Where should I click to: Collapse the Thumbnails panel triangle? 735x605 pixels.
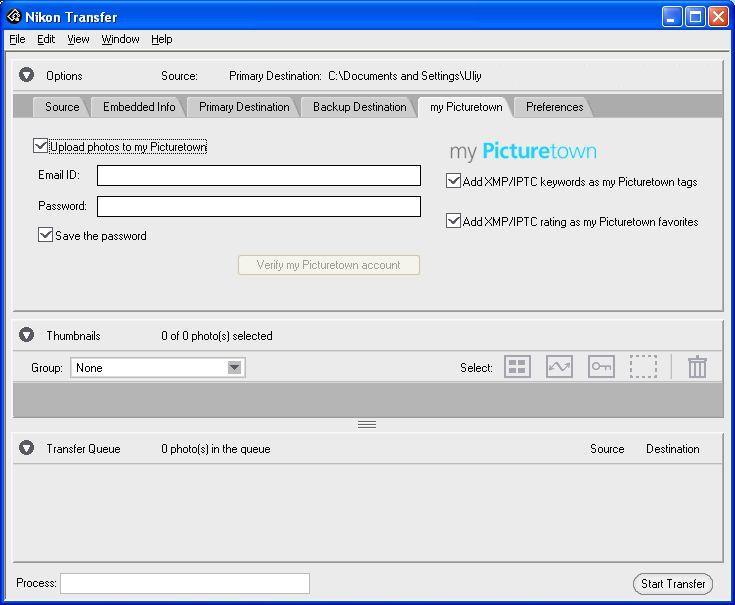[27, 336]
